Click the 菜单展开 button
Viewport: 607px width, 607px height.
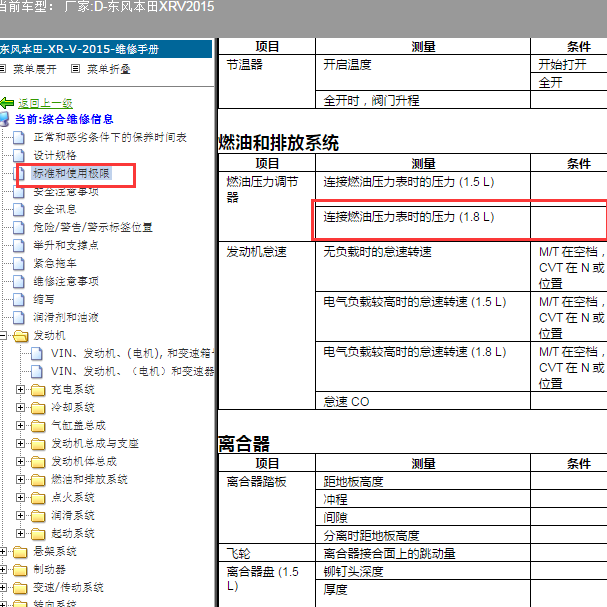pyautogui.click(x=35, y=69)
